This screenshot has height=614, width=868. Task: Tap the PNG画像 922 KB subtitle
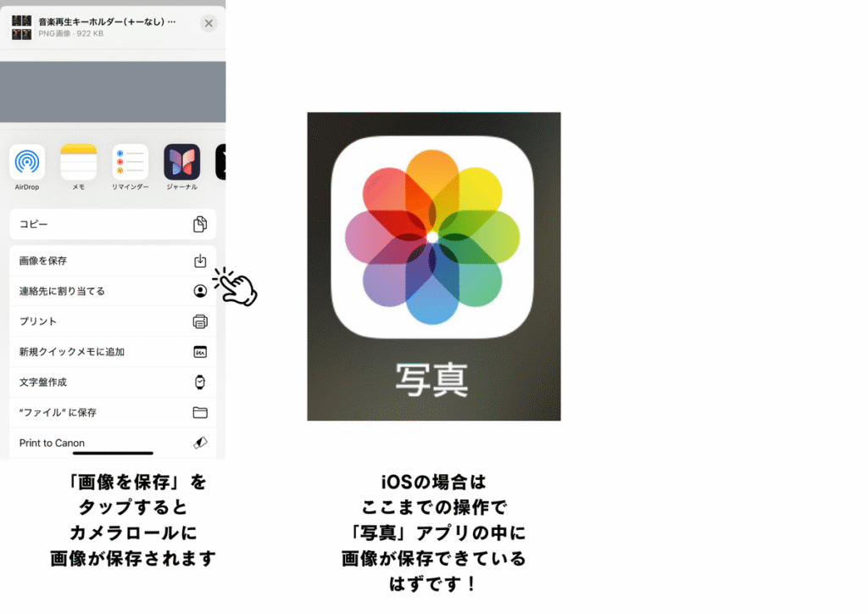(71, 34)
